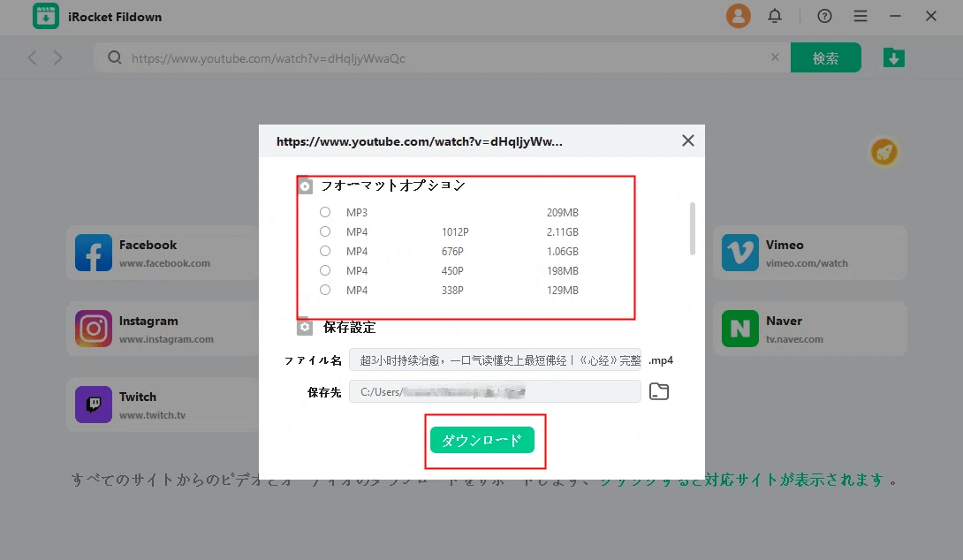The height and width of the screenshot is (560, 963).
Task: Click the フォーマットオプション heading
Action: tap(393, 185)
